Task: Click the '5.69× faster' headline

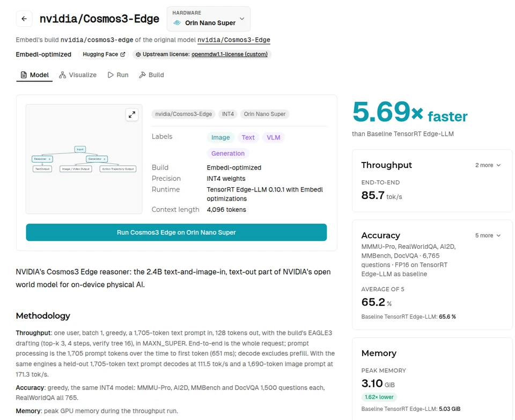Action: (410, 113)
